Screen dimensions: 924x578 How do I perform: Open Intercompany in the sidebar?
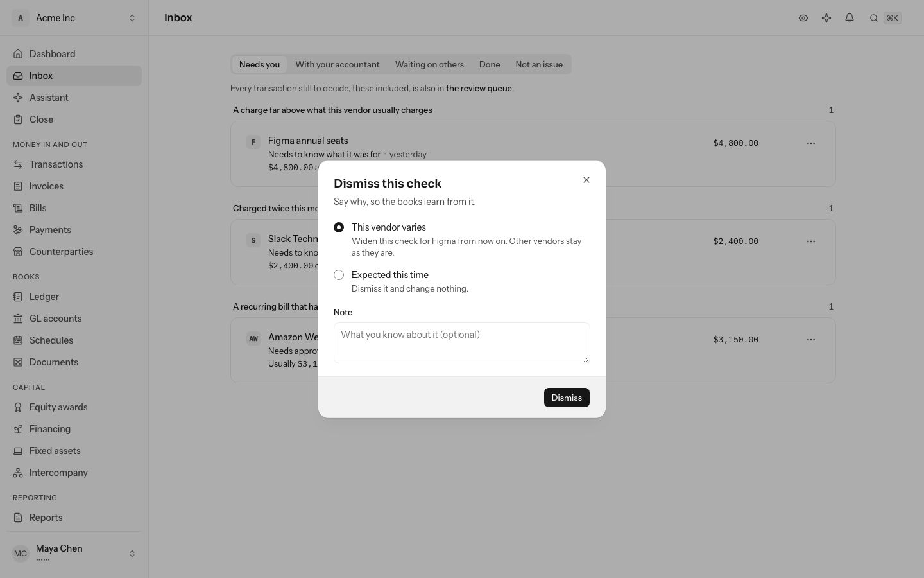pyautogui.click(x=74, y=473)
